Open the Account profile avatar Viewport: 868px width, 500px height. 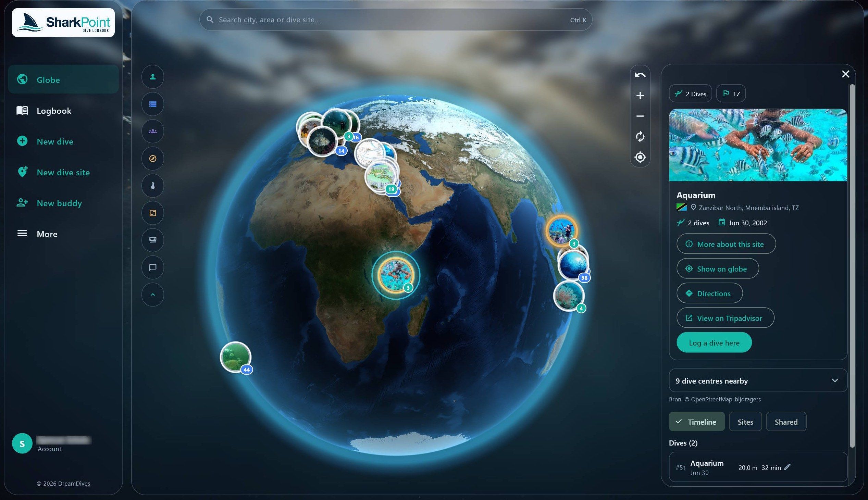[x=22, y=443]
